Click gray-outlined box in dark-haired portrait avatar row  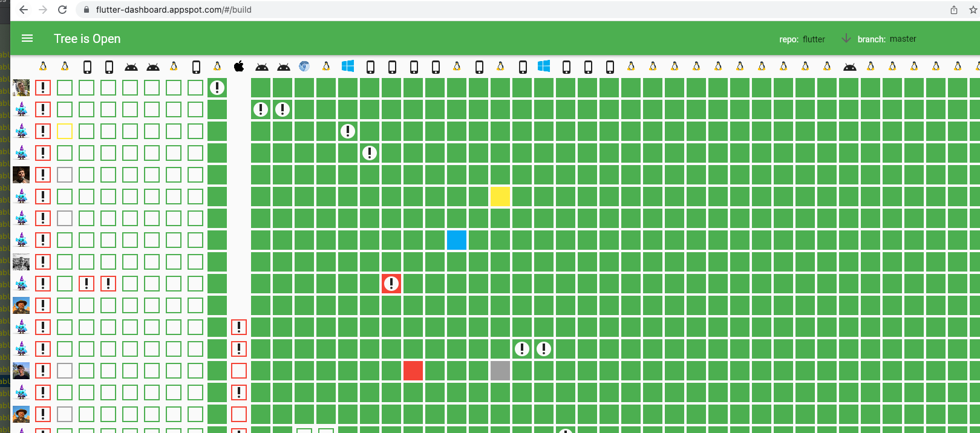65,175
